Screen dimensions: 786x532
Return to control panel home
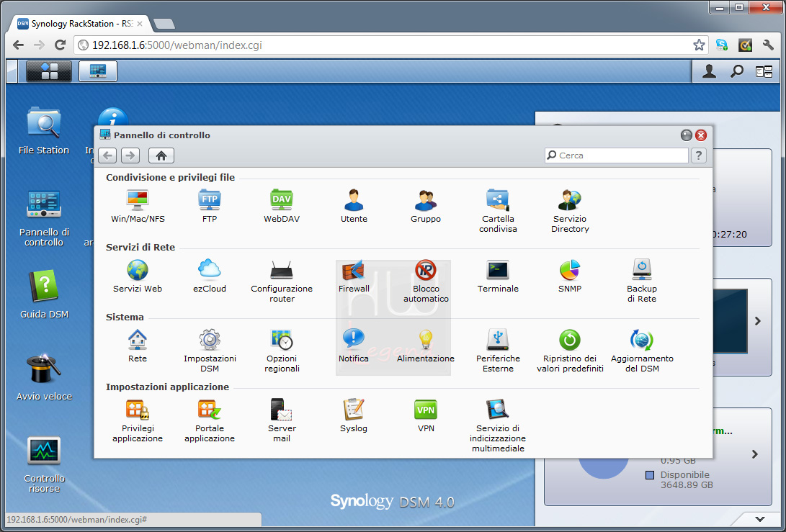161,155
